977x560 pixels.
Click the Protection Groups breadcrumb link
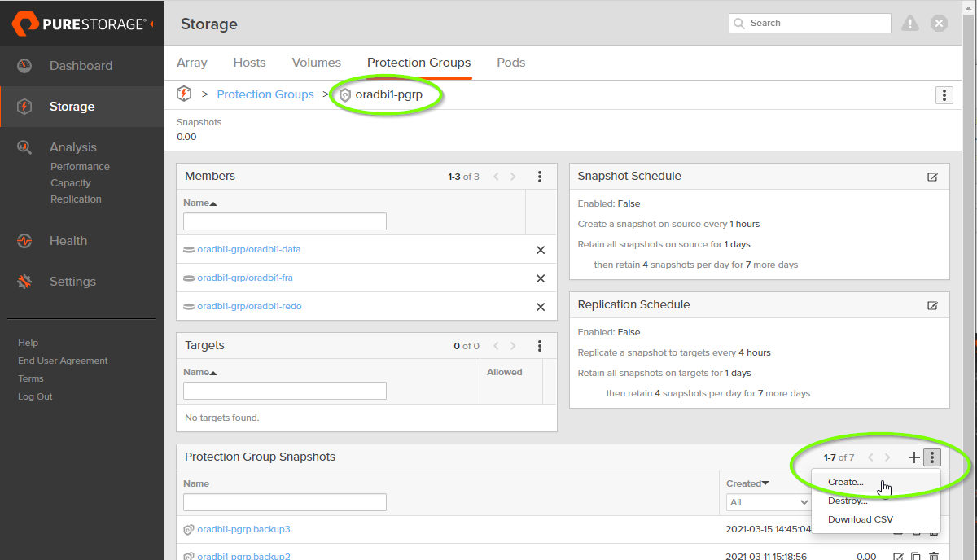click(265, 94)
